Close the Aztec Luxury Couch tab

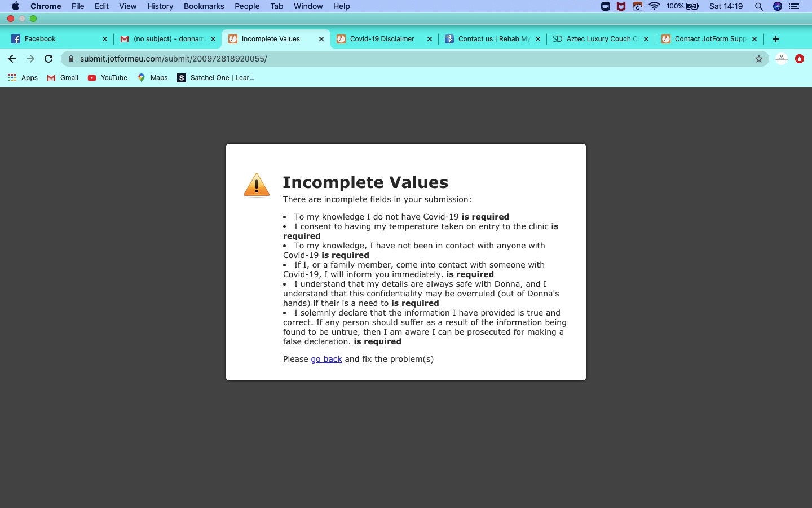coord(646,39)
